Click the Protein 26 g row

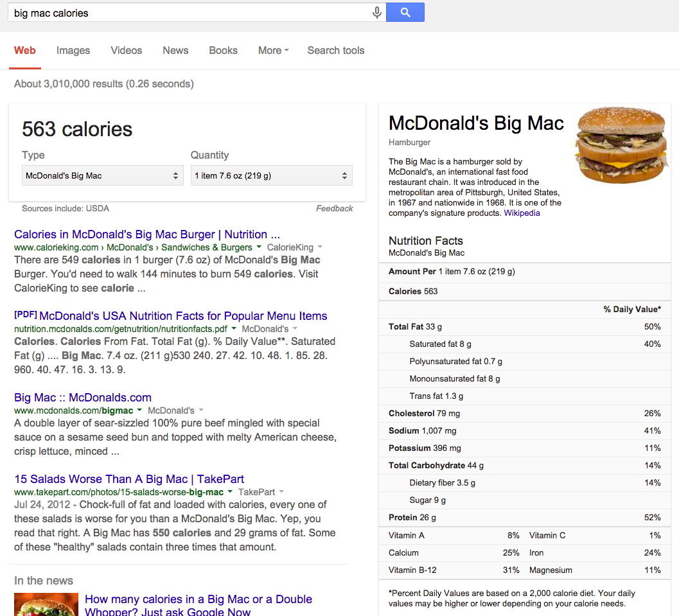[x=524, y=517]
